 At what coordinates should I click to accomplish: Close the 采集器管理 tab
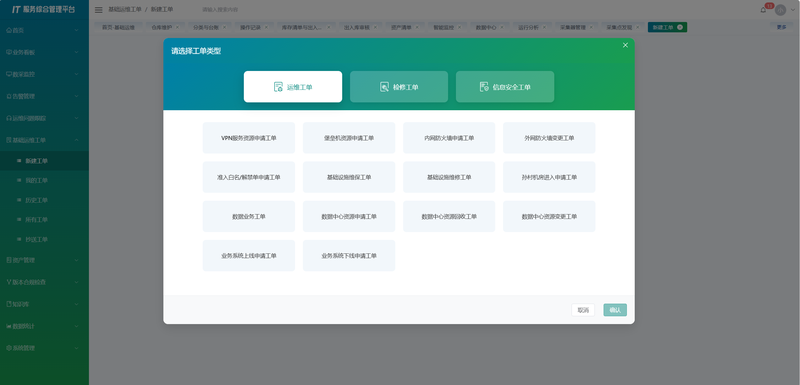tap(591, 28)
